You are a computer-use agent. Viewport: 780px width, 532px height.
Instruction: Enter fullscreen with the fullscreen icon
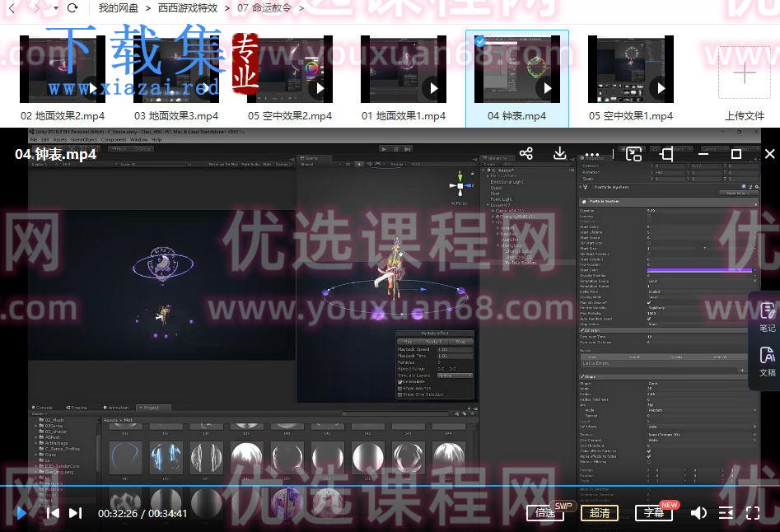pyautogui.click(x=753, y=512)
